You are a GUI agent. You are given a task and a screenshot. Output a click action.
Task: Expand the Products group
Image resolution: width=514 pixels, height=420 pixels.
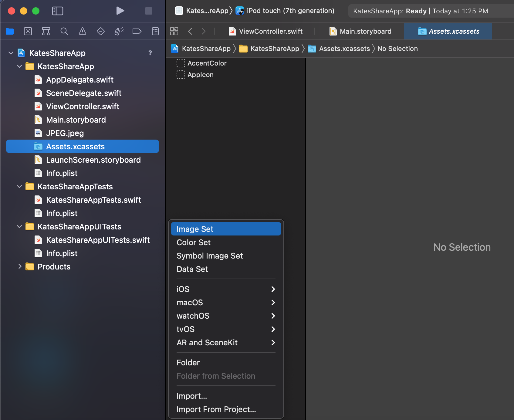click(19, 267)
